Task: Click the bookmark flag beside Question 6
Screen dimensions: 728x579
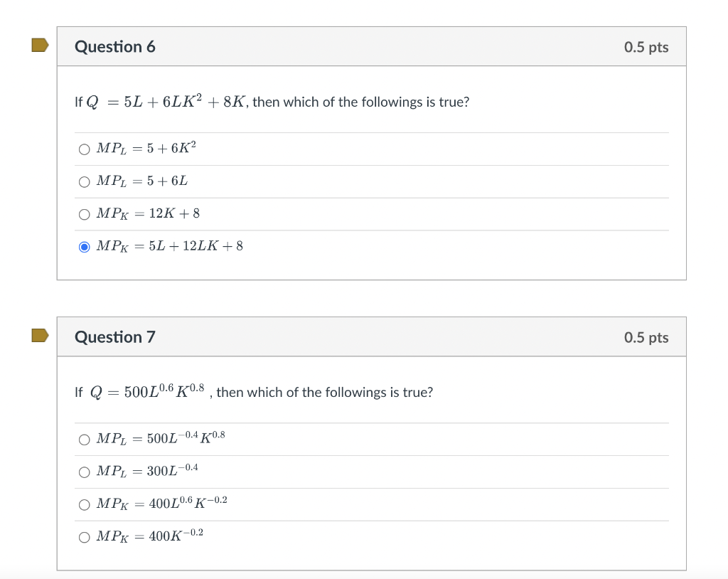Action: pyautogui.click(x=41, y=43)
